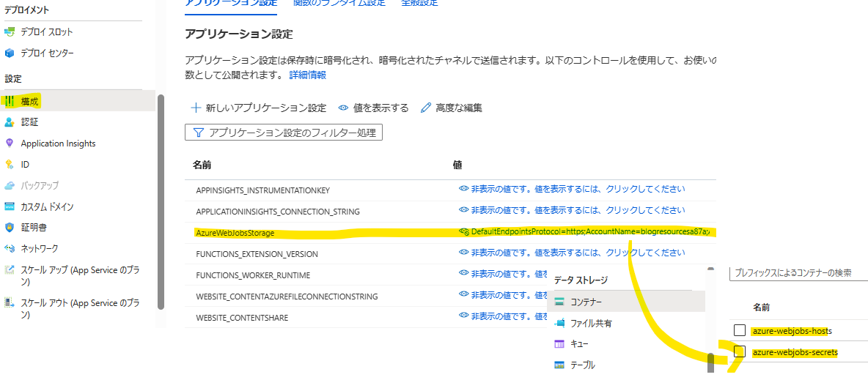Toggle 値を表示する to show all values
Screen dimensions: 868x380
point(373,108)
